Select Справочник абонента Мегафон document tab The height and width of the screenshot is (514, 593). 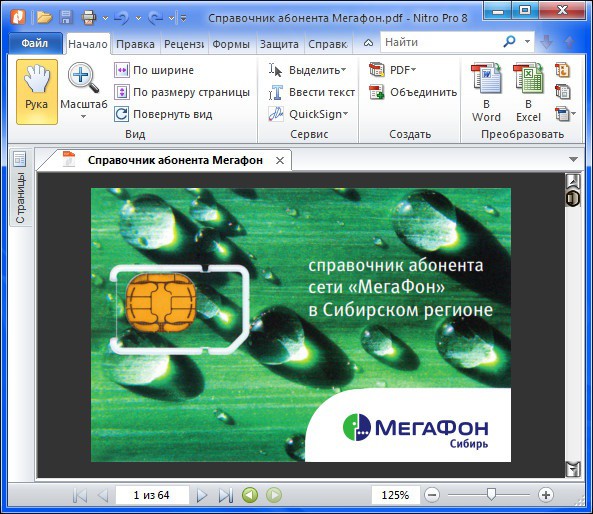pyautogui.click(x=175, y=160)
